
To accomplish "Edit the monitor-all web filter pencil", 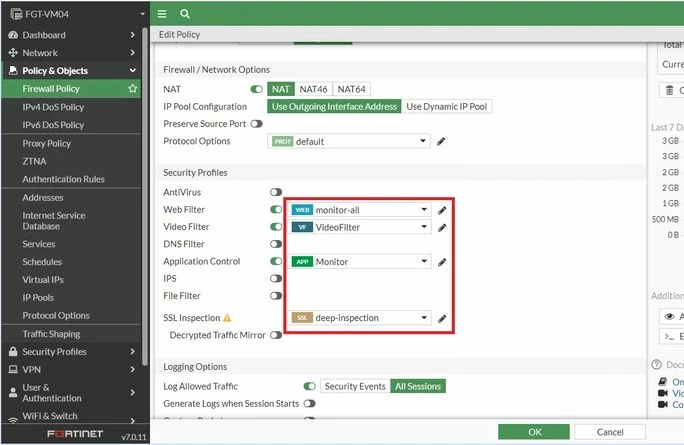I will point(442,210).
